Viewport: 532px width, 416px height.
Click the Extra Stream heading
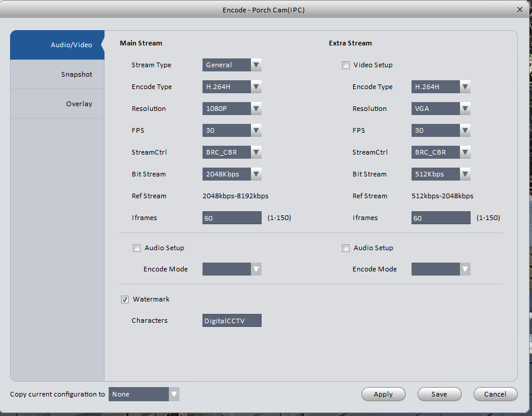350,43
